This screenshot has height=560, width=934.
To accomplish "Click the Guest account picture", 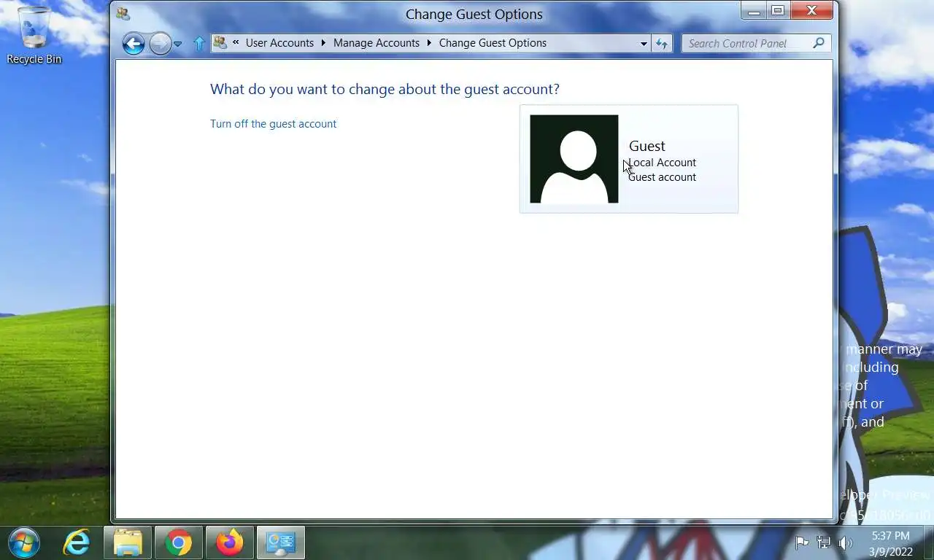I will [x=574, y=159].
